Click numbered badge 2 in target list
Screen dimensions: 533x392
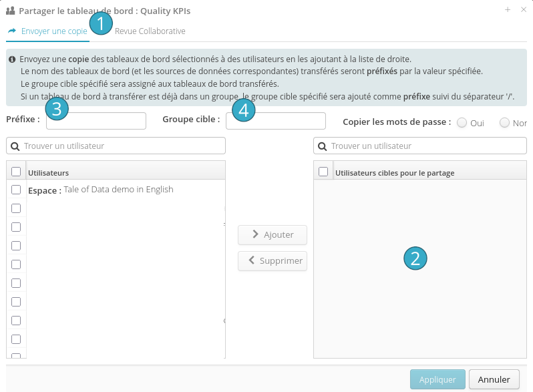click(x=415, y=258)
